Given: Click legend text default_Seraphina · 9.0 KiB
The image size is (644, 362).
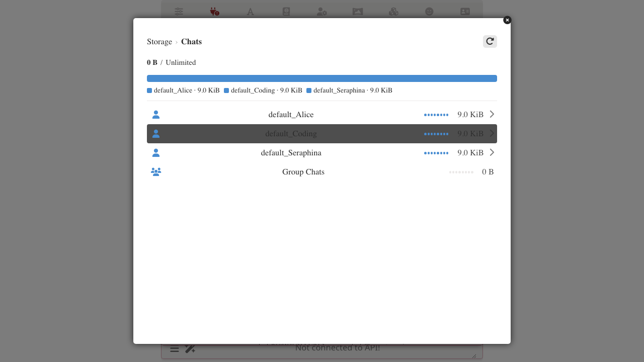Looking at the screenshot, I should click(353, 90).
